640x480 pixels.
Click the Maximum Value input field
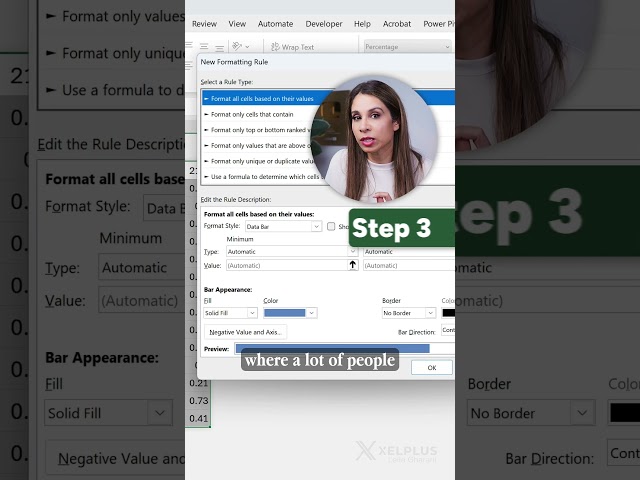pyautogui.click(x=409, y=265)
